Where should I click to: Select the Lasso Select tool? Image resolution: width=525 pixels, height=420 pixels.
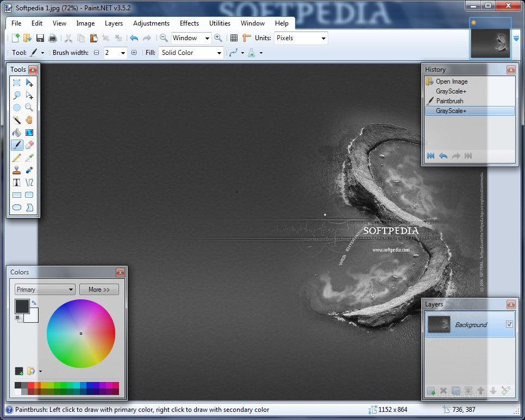coord(16,96)
